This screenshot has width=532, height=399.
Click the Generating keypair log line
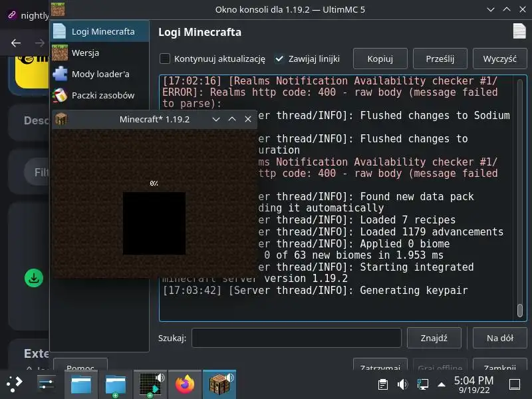[x=315, y=291]
